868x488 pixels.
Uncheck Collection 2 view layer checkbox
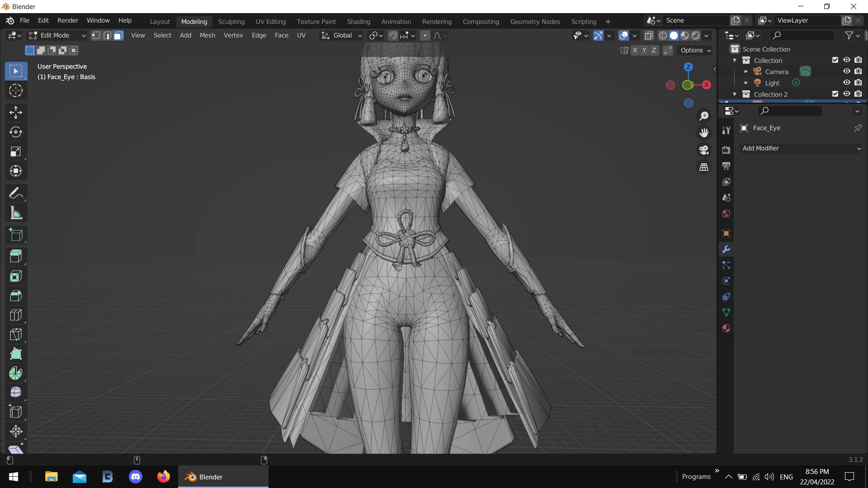835,94
